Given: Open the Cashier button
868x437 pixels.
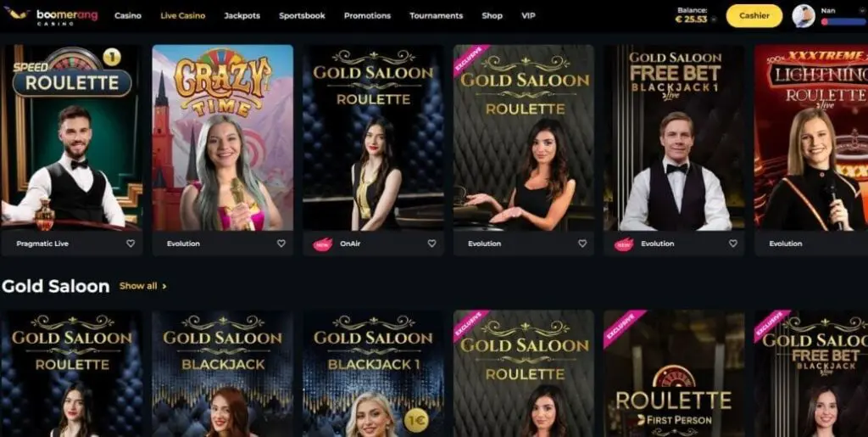Looking at the screenshot, I should pyautogui.click(x=754, y=15).
